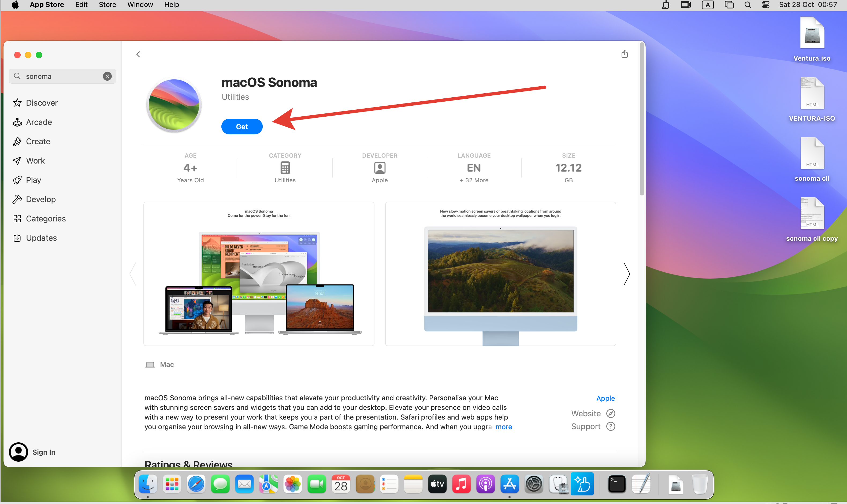Open first screenshot showing Mac devices

[259, 274]
